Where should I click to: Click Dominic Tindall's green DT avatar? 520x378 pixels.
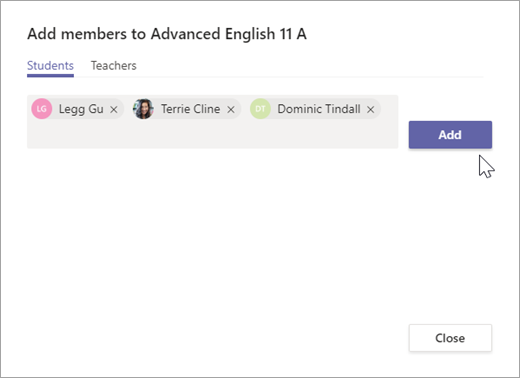click(x=260, y=109)
